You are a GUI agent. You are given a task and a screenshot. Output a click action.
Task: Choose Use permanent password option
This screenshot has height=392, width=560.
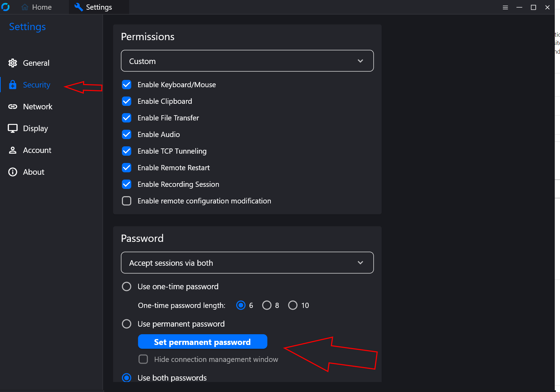coord(126,324)
